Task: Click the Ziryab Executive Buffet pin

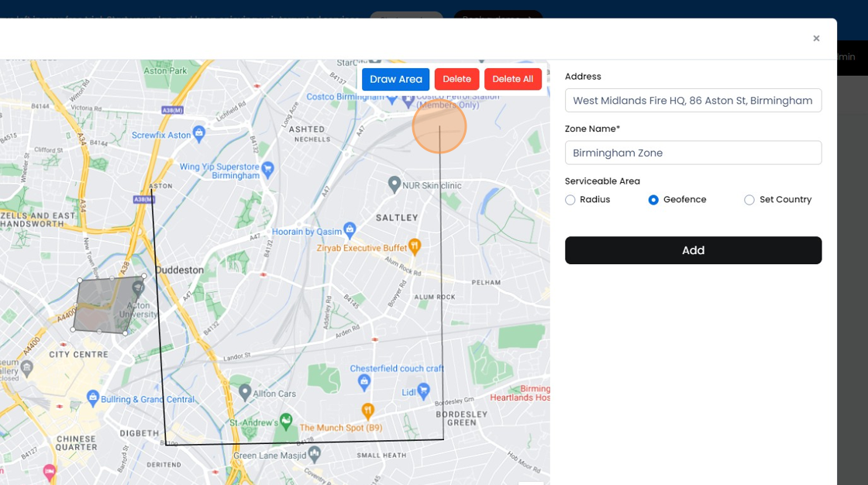Action: tap(416, 246)
